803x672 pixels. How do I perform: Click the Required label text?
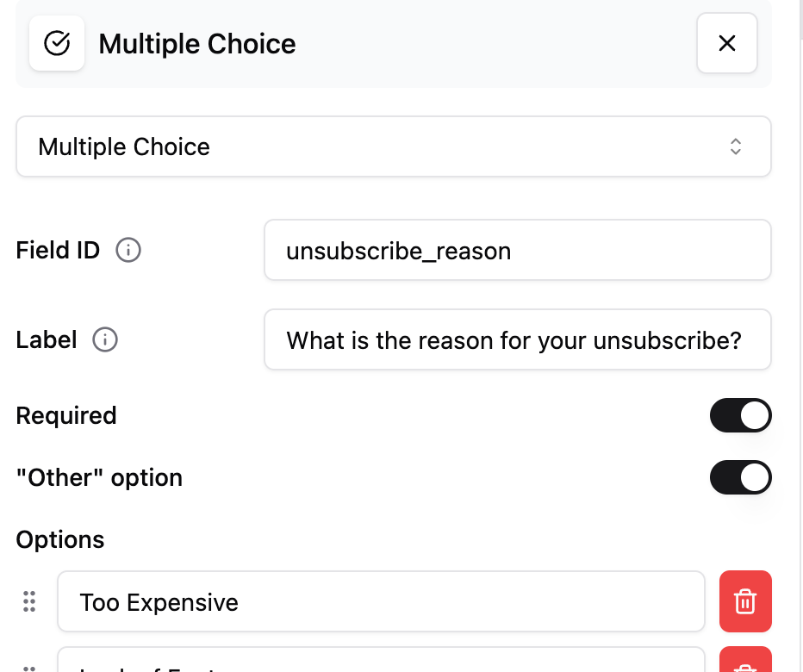coord(66,415)
